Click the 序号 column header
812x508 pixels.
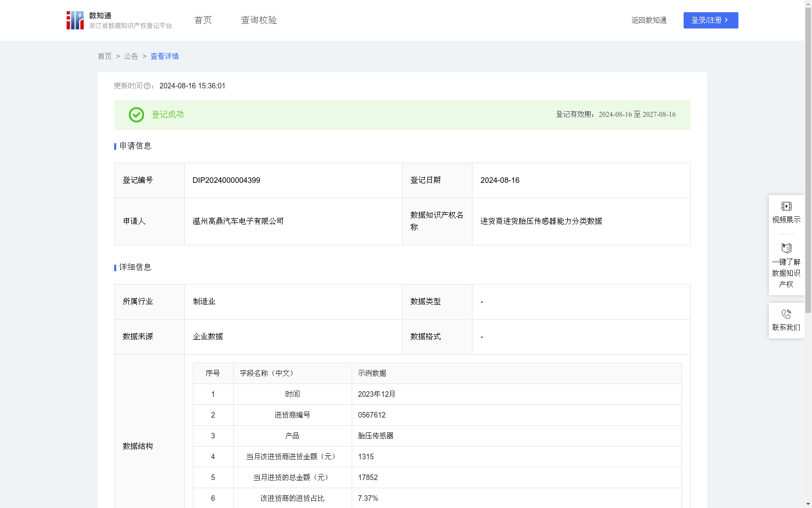[x=213, y=373]
